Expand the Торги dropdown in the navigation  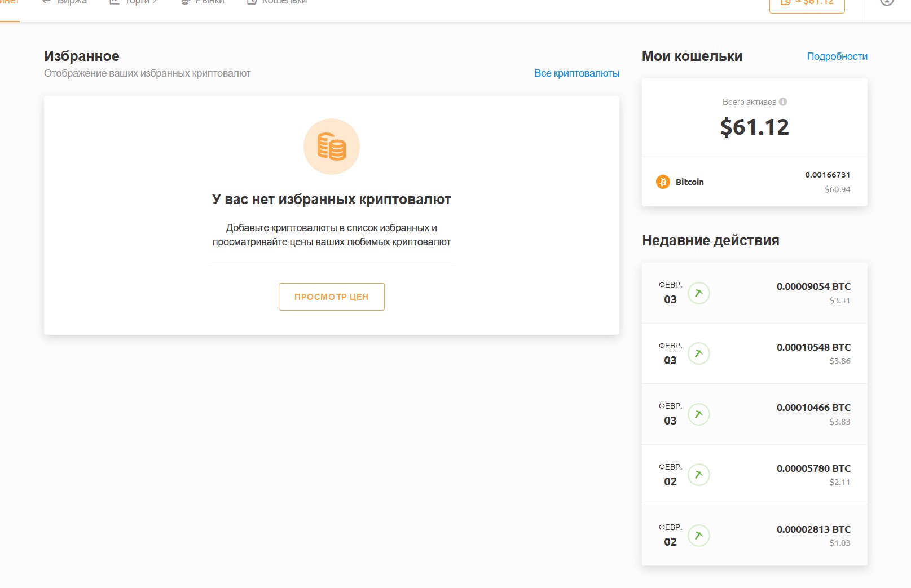click(x=134, y=2)
